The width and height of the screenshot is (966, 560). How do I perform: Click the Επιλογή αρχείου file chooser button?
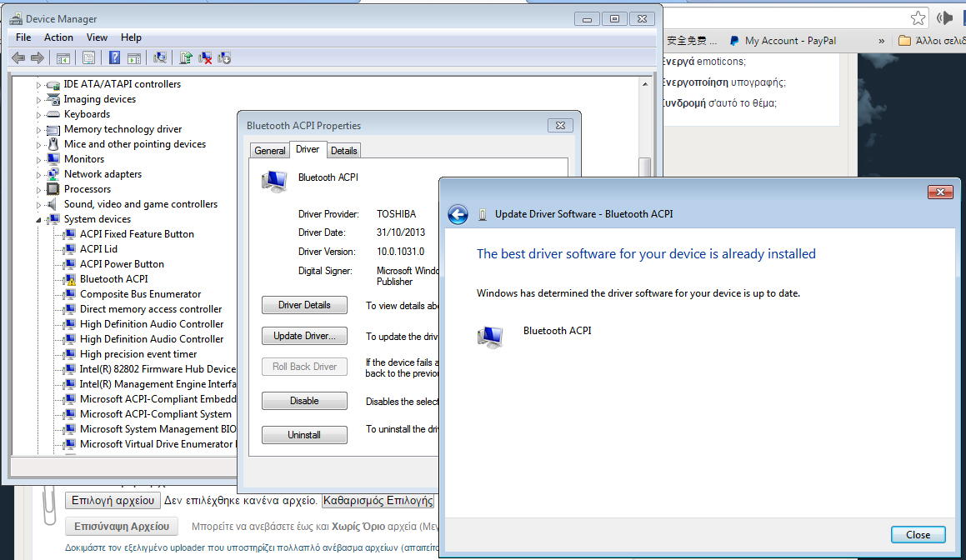[x=113, y=500]
